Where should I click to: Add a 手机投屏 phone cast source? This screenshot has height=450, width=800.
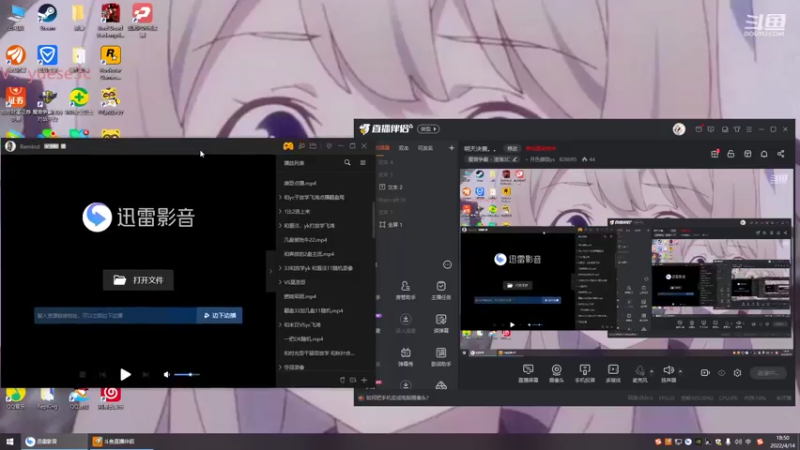coord(585,373)
